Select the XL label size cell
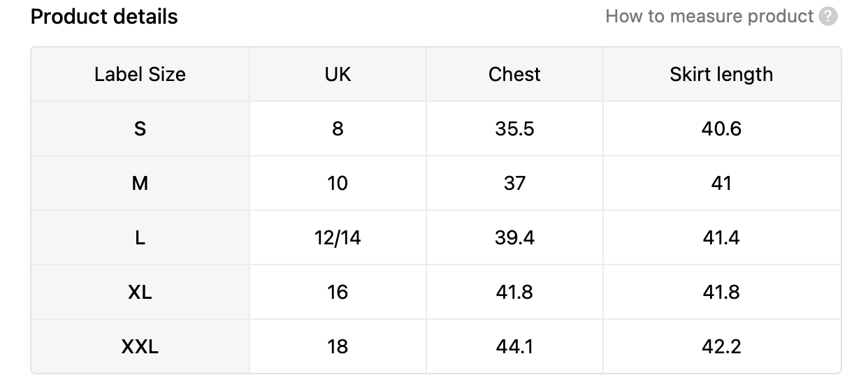The height and width of the screenshot is (391, 868). (x=140, y=292)
